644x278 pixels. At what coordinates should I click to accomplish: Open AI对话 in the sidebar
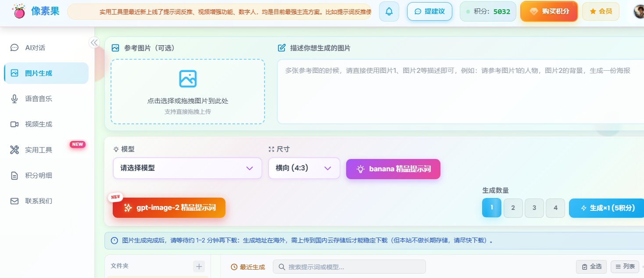point(46,47)
